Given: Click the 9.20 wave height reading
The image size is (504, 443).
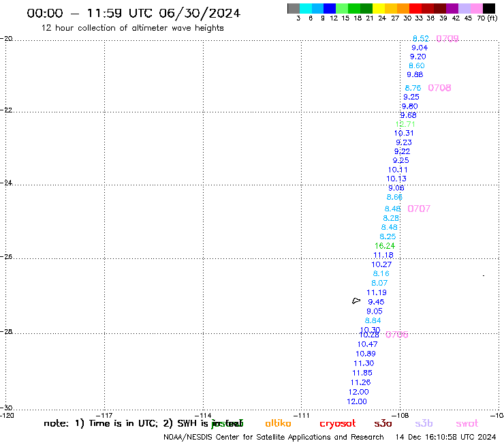Looking at the screenshot, I should tap(418, 57).
